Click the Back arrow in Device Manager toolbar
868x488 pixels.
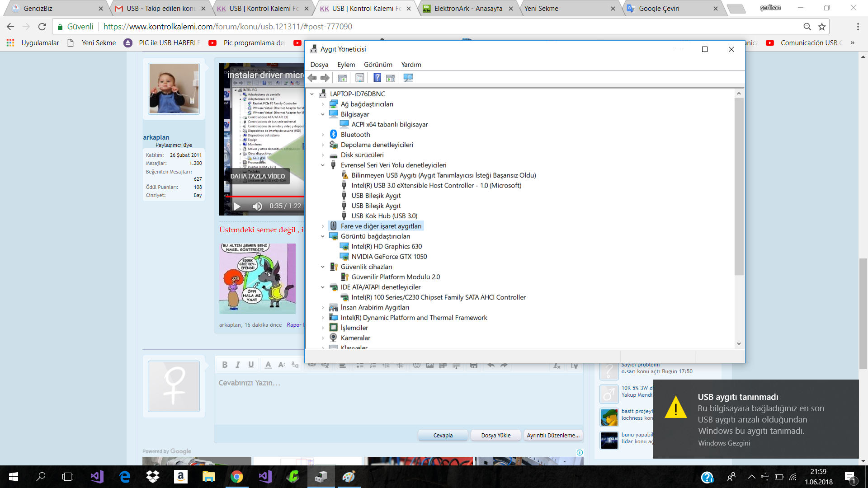312,78
